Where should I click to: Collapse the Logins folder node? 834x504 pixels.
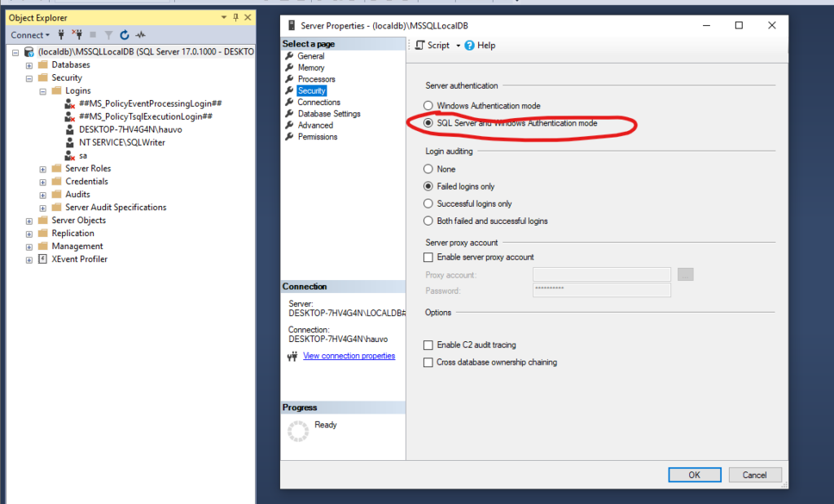[x=43, y=90]
